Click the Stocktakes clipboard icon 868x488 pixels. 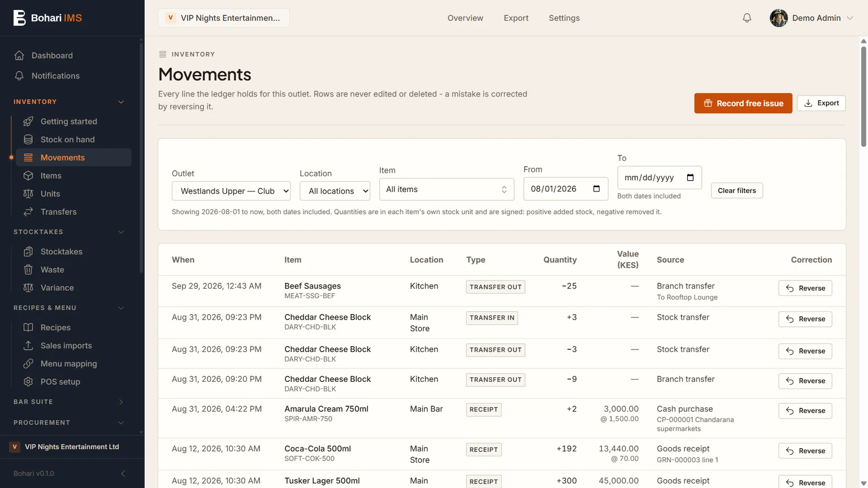[28, 251]
